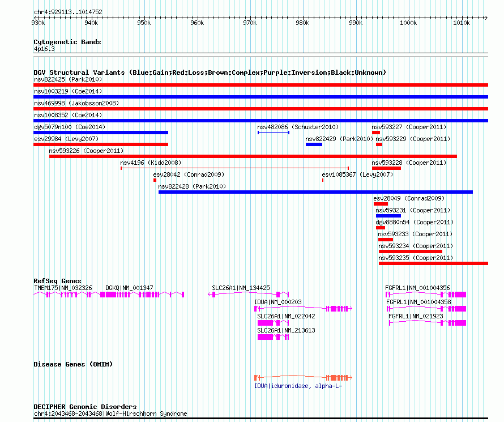Click esv28042 (Conrad2009) variant label

pos(189,174)
